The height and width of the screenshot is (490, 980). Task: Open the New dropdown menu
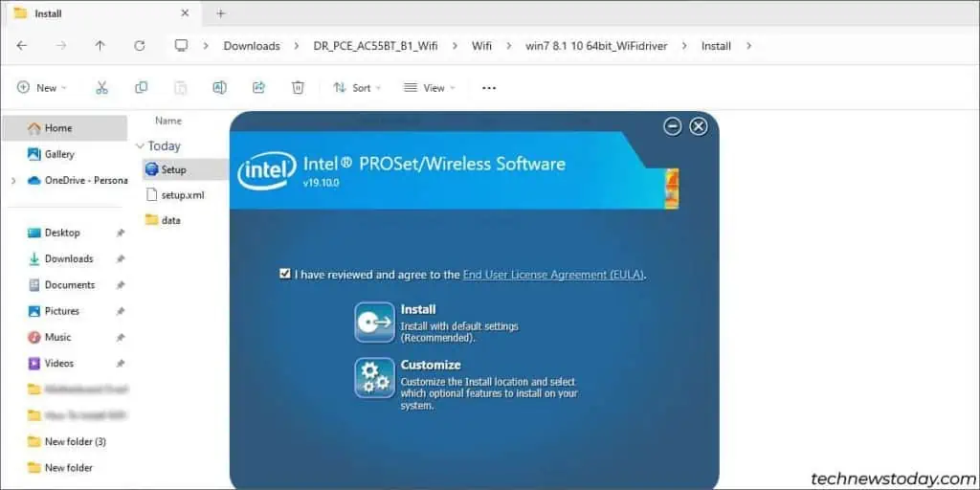[42, 88]
